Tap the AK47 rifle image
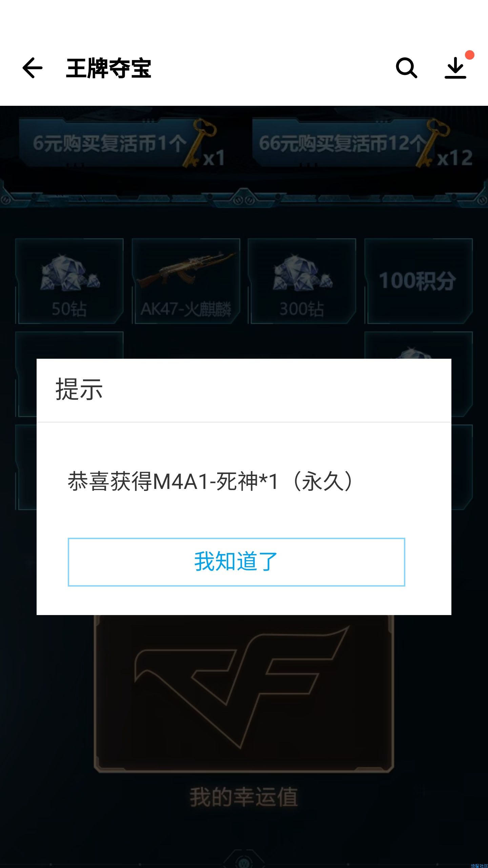Viewport: 488px width, 868px height. (x=186, y=270)
